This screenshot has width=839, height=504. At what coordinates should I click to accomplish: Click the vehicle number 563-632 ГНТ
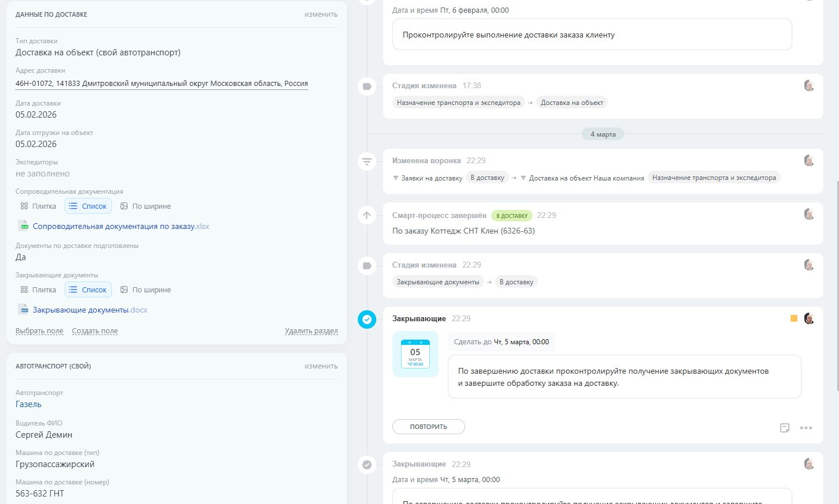(x=40, y=494)
